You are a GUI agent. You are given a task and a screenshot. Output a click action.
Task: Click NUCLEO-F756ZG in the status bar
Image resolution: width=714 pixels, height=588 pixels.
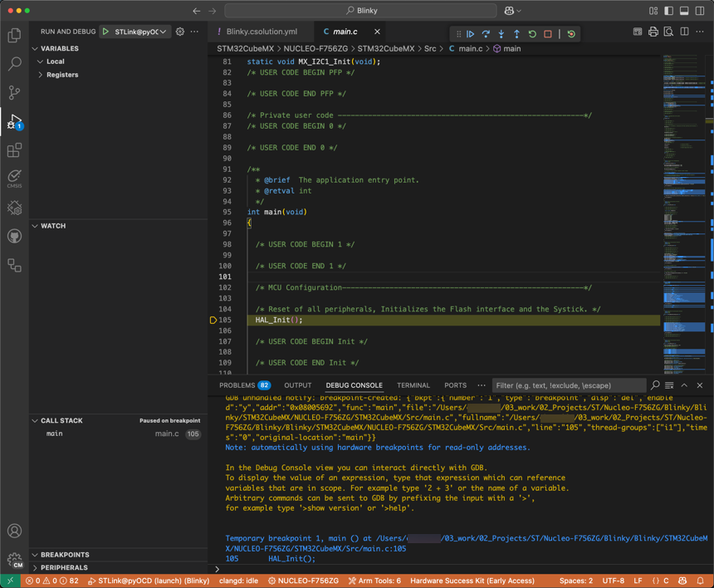(x=304, y=581)
